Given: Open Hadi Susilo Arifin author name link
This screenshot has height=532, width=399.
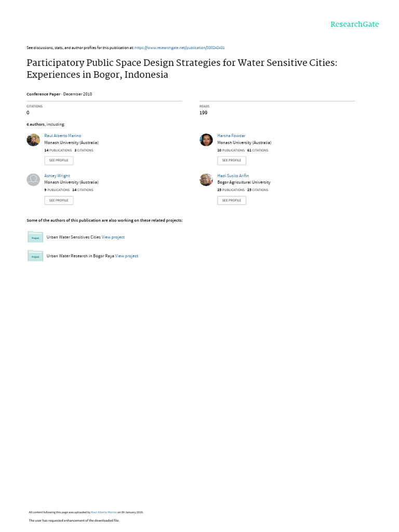Looking at the screenshot, I should pyautogui.click(x=233, y=176).
